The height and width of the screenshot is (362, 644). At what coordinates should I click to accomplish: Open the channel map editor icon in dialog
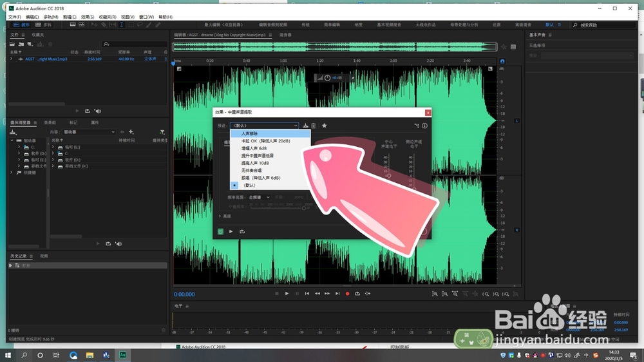point(417,126)
